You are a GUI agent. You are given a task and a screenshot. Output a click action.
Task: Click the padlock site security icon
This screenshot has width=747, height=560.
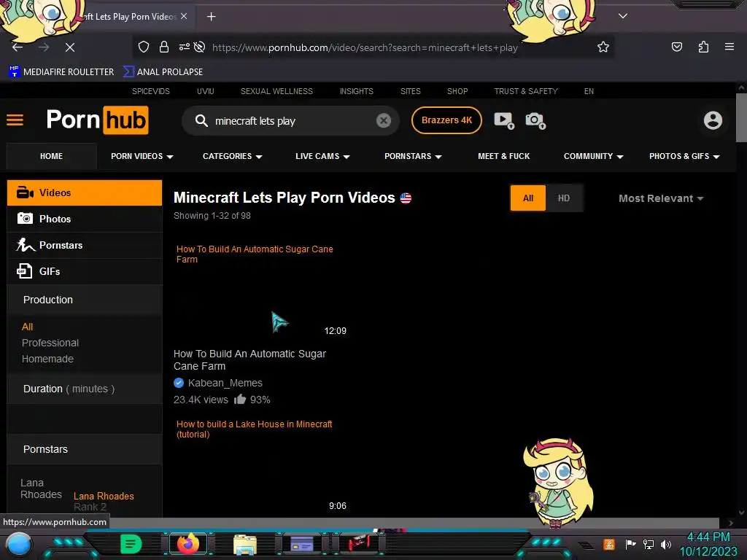pos(164,47)
